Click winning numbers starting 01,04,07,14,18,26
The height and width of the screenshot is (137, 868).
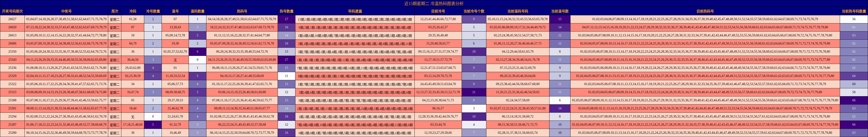66,19
